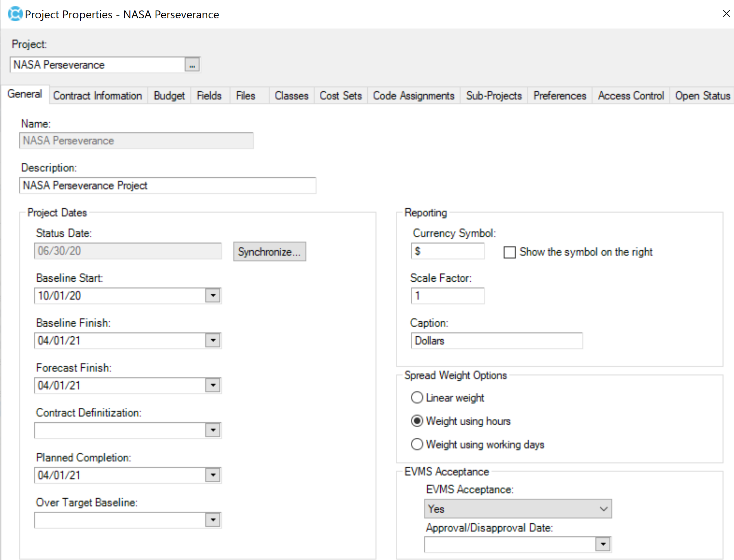Open the Baseline Finish date dropdown

coord(213,340)
